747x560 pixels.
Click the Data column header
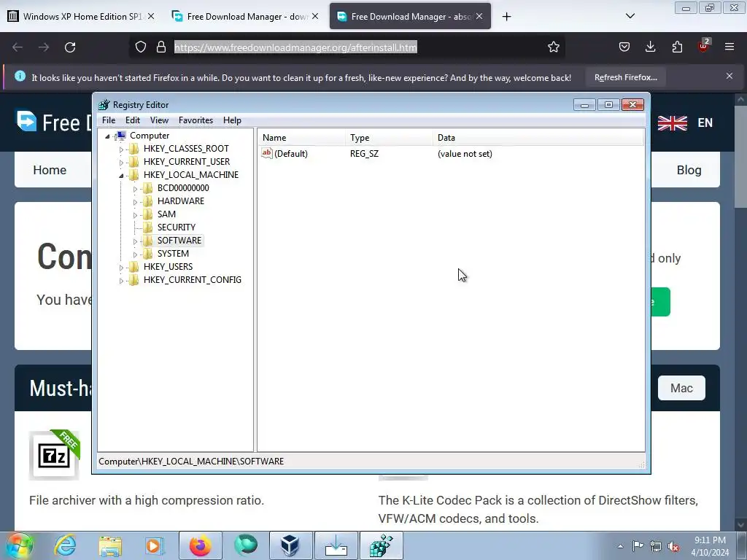click(538, 138)
